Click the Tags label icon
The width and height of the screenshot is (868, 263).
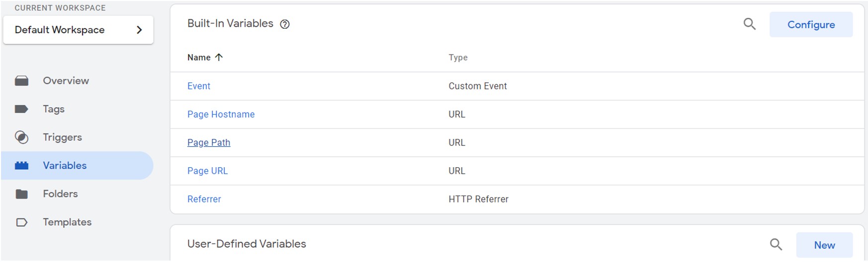point(21,109)
